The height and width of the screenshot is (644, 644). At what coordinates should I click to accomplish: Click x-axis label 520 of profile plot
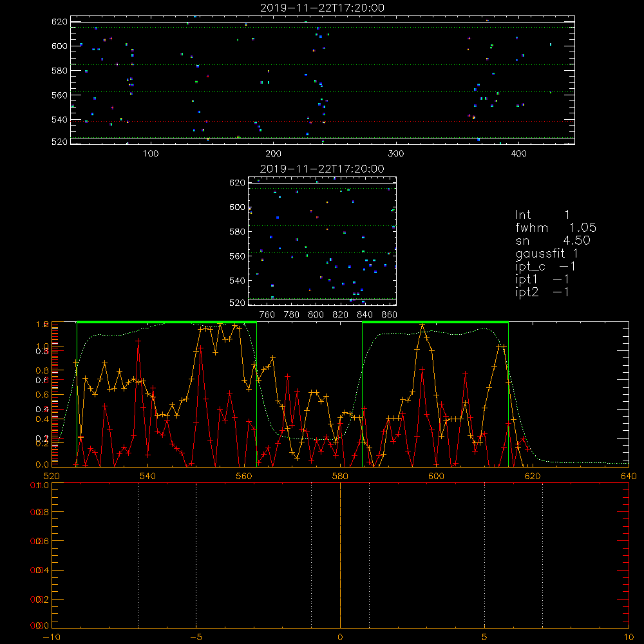[x=52, y=476]
